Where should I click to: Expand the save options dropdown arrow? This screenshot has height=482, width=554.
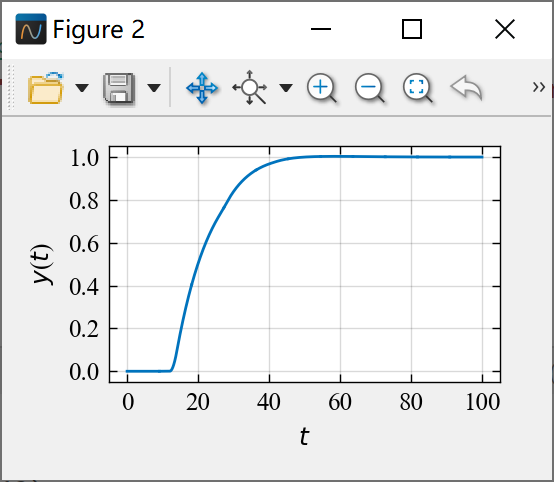point(154,88)
